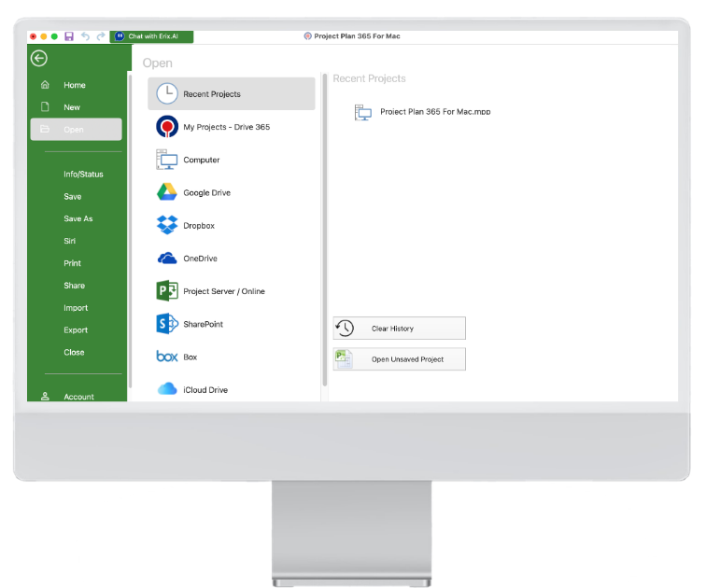Open Project Plan 365 For Mac.mpp file
The height and width of the screenshot is (588, 706).
click(435, 112)
